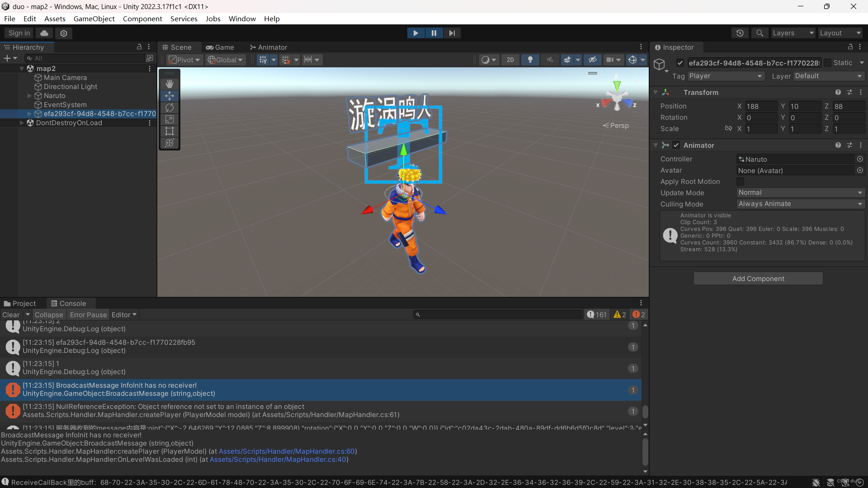Collapse the Transform component
Screen dimensions: 868x488
[x=656, y=92]
